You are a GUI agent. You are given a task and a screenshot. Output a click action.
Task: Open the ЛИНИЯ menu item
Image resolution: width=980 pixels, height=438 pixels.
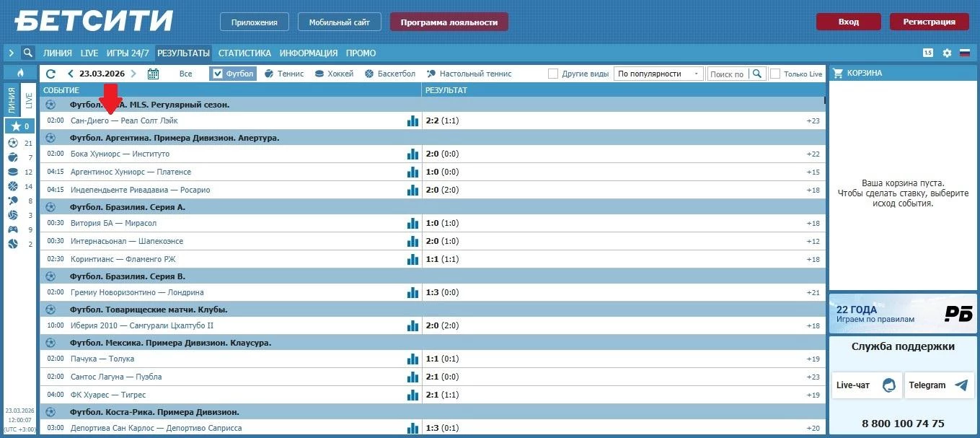pos(58,53)
